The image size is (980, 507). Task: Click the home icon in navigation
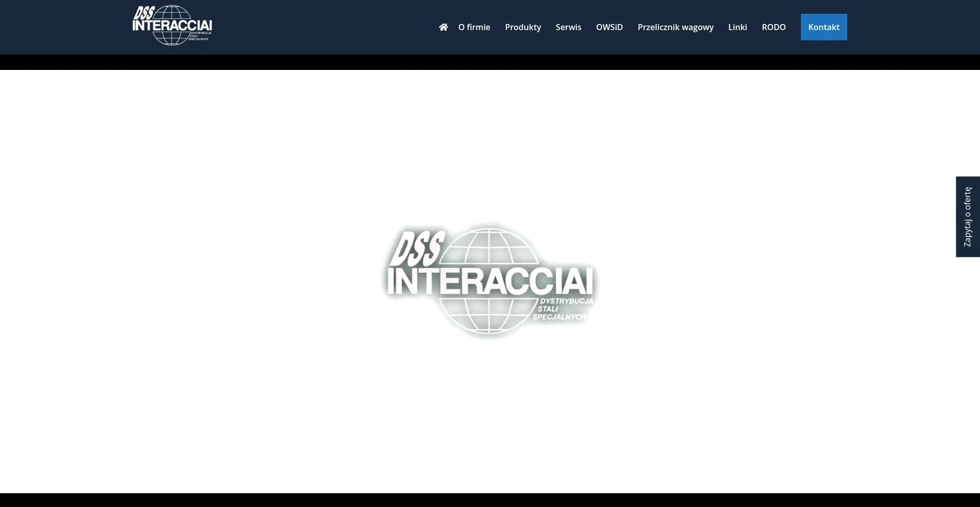443,27
